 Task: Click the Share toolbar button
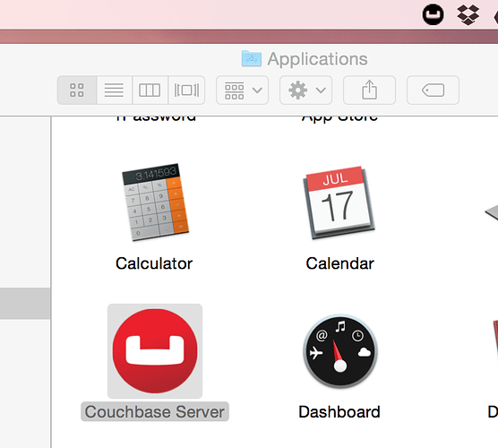(369, 90)
